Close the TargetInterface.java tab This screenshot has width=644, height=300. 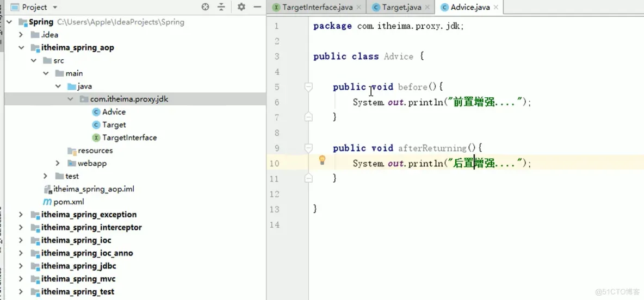point(358,8)
